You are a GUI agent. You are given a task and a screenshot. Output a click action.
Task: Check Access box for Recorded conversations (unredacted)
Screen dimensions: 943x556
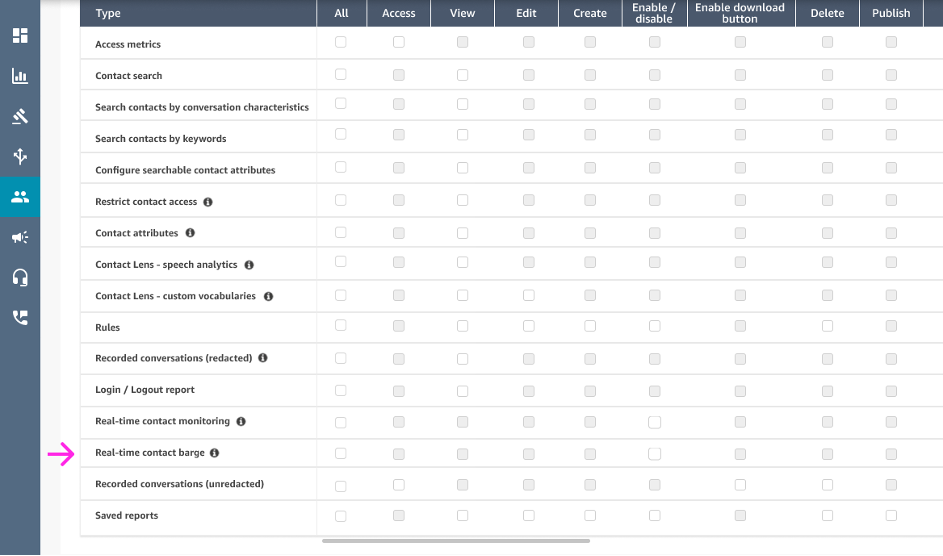pyautogui.click(x=399, y=484)
